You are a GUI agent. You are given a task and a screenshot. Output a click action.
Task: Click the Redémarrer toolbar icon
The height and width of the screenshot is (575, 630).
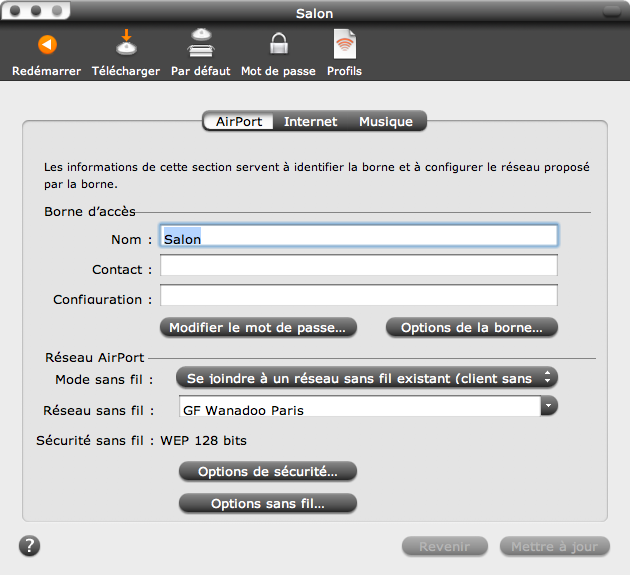click(46, 45)
